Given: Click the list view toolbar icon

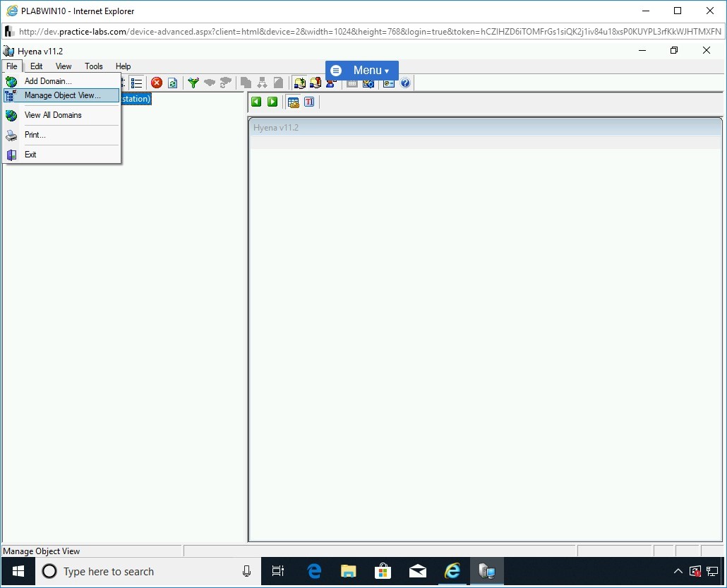Looking at the screenshot, I should pyautogui.click(x=137, y=83).
